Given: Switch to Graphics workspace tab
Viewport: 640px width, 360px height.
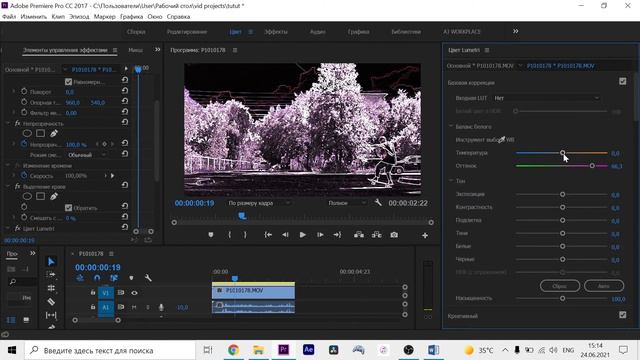Looking at the screenshot, I should [x=358, y=31].
